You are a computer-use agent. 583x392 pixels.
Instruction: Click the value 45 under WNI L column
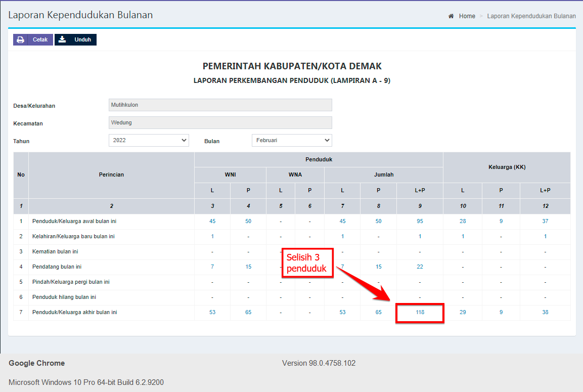[212, 221]
